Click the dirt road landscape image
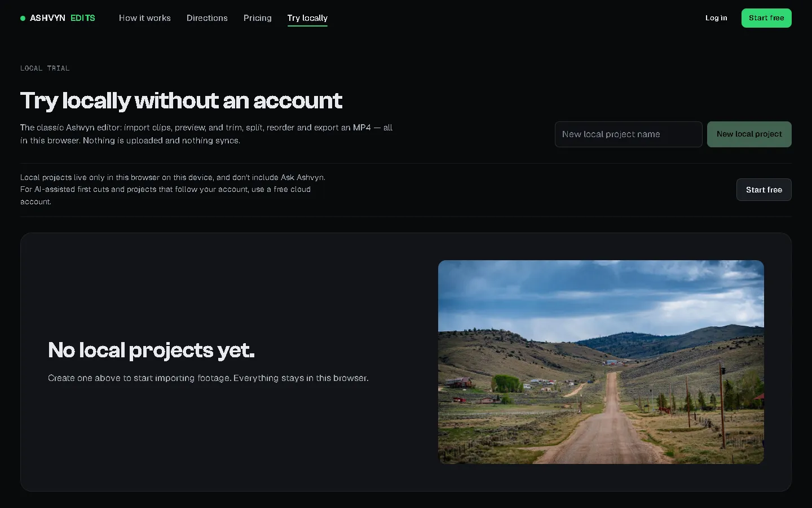Screen dimensions: 812x508 click(x=601, y=362)
